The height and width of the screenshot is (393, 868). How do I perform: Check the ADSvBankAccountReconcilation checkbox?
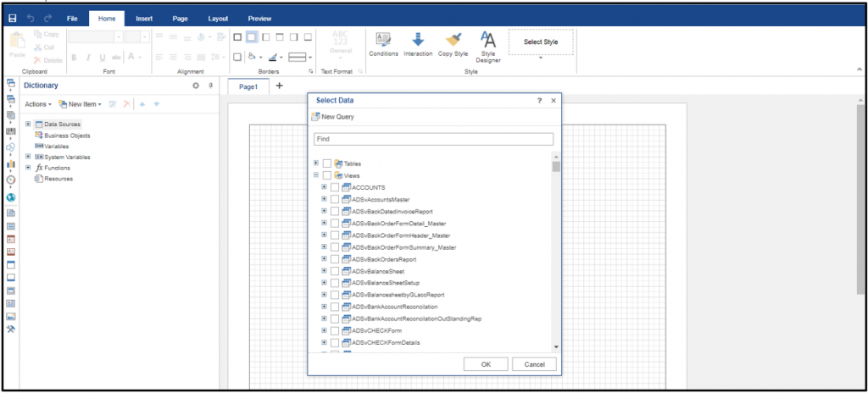(x=334, y=307)
